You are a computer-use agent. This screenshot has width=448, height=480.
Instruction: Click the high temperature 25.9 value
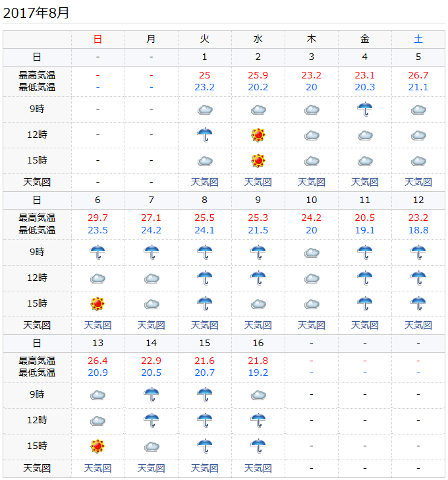(x=258, y=75)
